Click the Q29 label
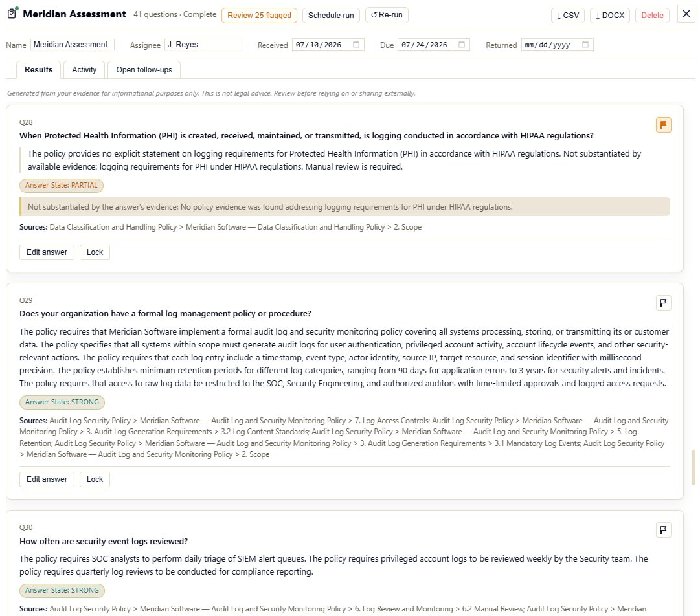Viewport: 700px width, 616px height. click(26, 300)
